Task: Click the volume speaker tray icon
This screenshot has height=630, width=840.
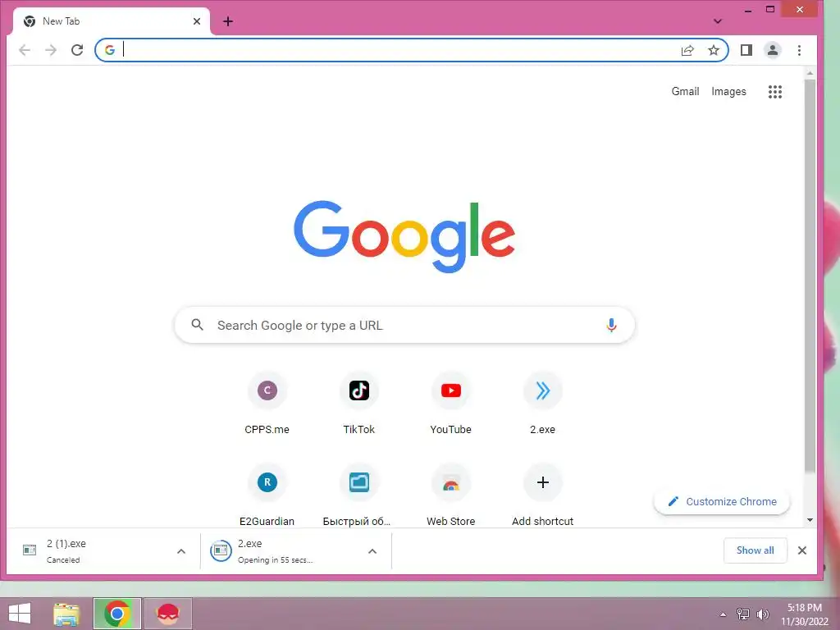Action: (x=762, y=614)
